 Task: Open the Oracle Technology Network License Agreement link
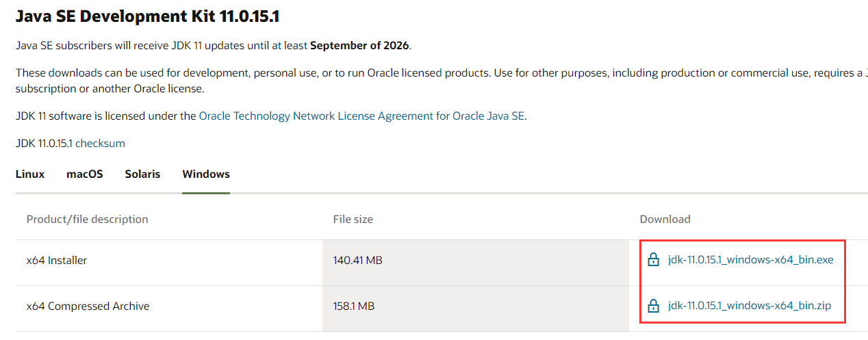(361, 116)
